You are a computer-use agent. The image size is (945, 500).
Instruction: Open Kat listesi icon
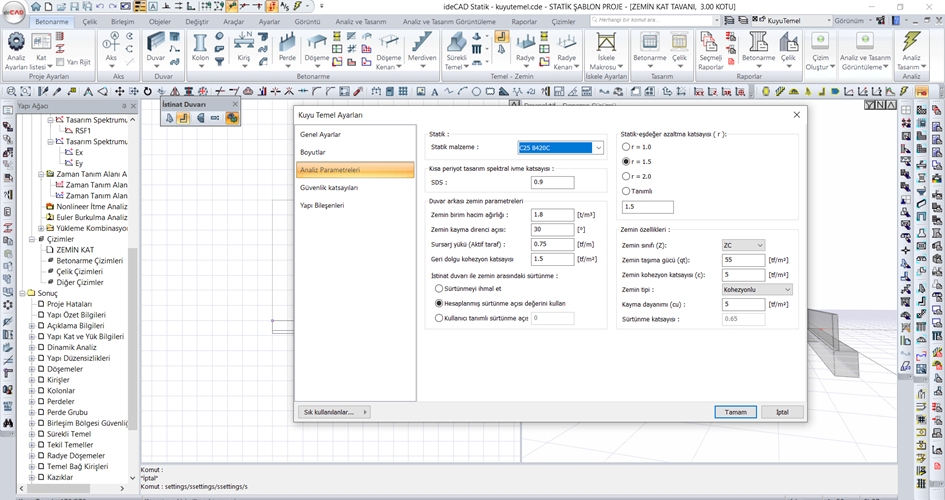click(x=41, y=43)
